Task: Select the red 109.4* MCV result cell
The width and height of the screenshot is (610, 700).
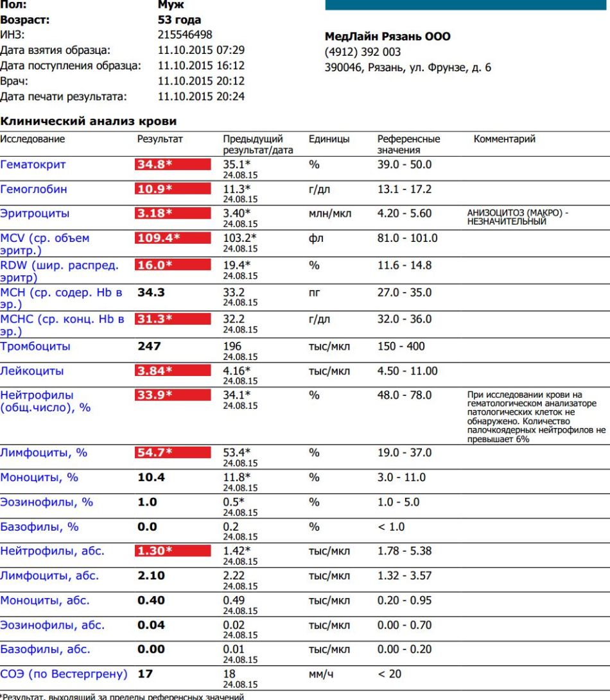Action: 172,239
